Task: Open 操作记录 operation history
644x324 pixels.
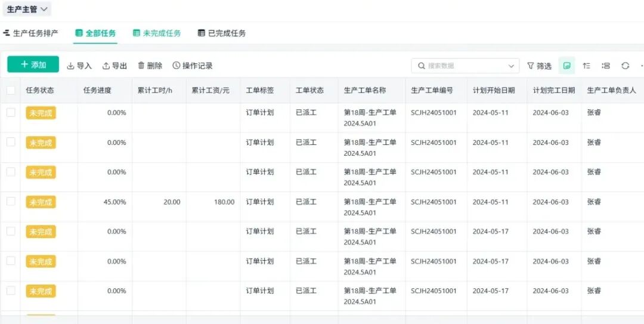Action: pyautogui.click(x=193, y=66)
